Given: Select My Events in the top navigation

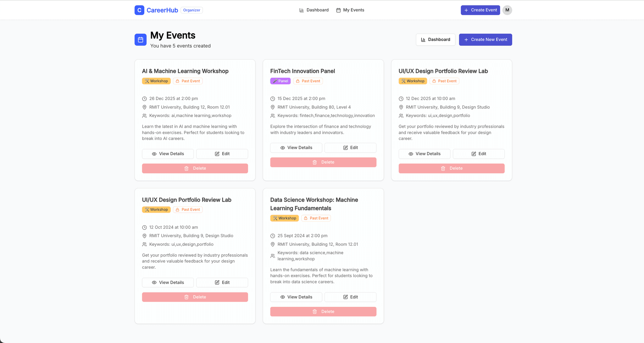Looking at the screenshot, I should coord(350,10).
